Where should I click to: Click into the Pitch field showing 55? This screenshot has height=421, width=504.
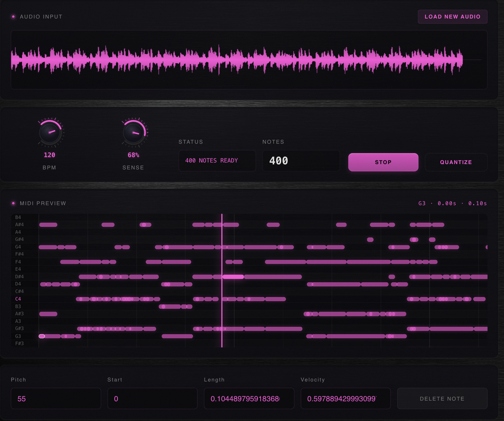(56, 398)
